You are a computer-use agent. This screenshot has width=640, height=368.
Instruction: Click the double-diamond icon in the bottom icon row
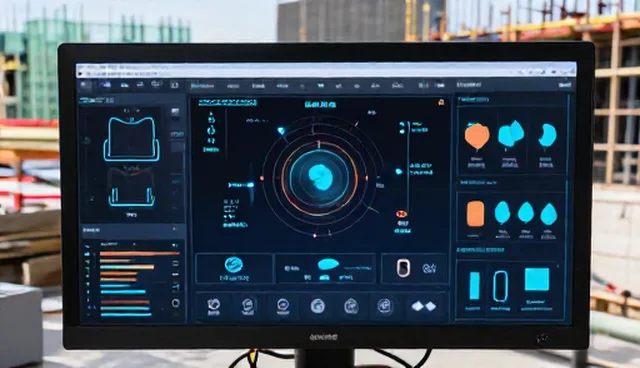424,306
